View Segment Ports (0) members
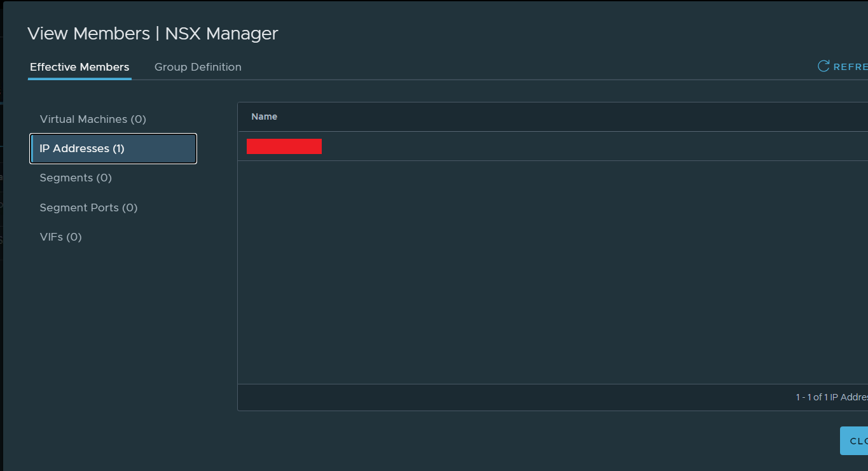868x471 pixels. pyautogui.click(x=88, y=207)
